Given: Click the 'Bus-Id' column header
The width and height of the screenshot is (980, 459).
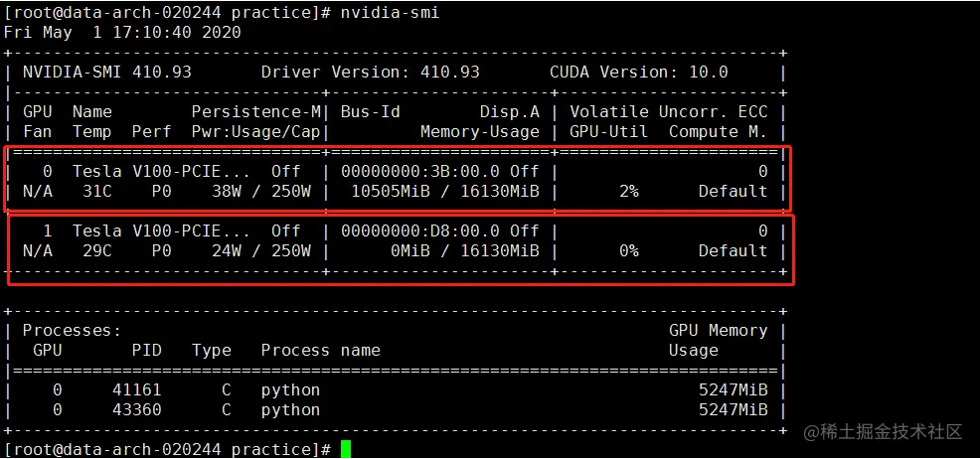Looking at the screenshot, I should (x=370, y=112).
